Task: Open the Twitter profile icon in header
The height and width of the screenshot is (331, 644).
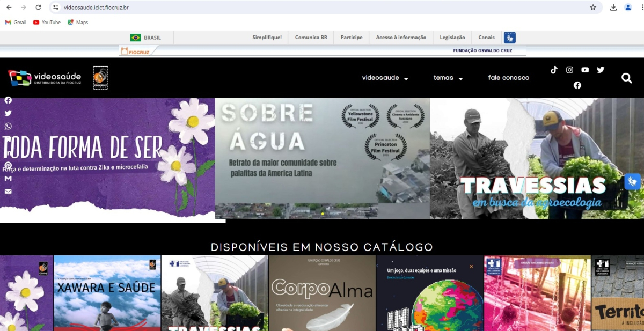Action: (601, 70)
